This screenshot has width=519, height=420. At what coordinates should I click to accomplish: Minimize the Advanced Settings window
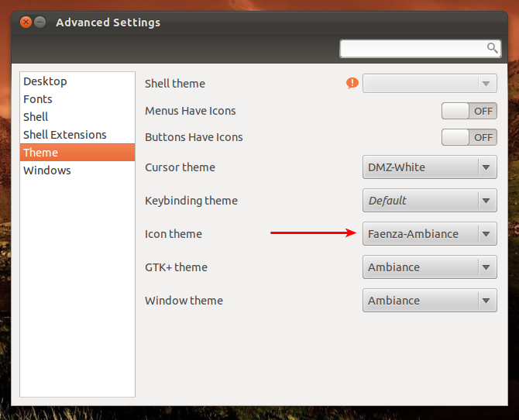(40, 22)
